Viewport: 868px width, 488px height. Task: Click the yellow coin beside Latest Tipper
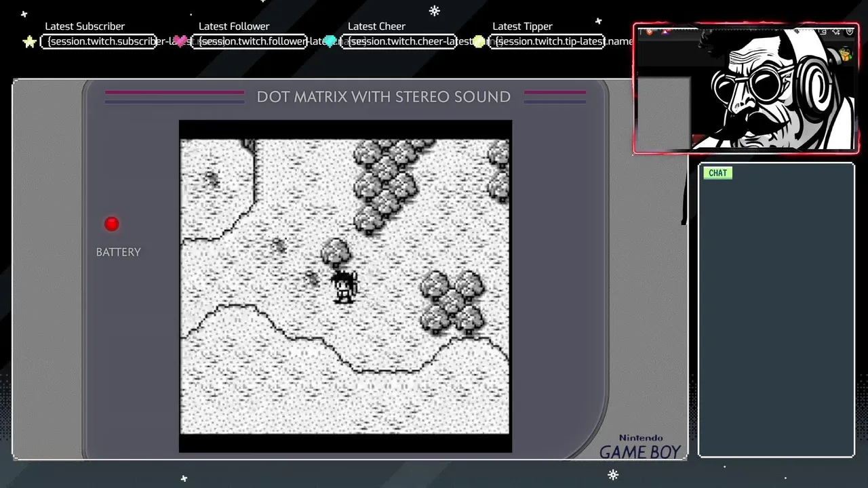pos(479,42)
